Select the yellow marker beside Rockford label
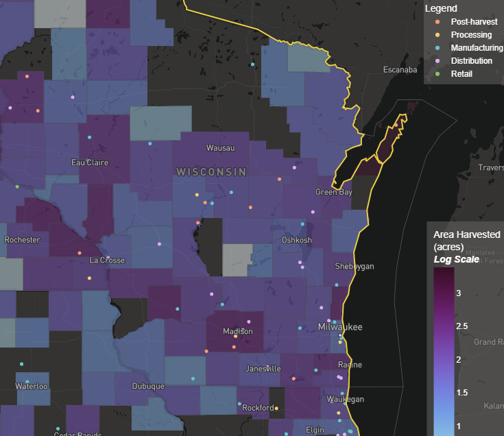 (277, 409)
